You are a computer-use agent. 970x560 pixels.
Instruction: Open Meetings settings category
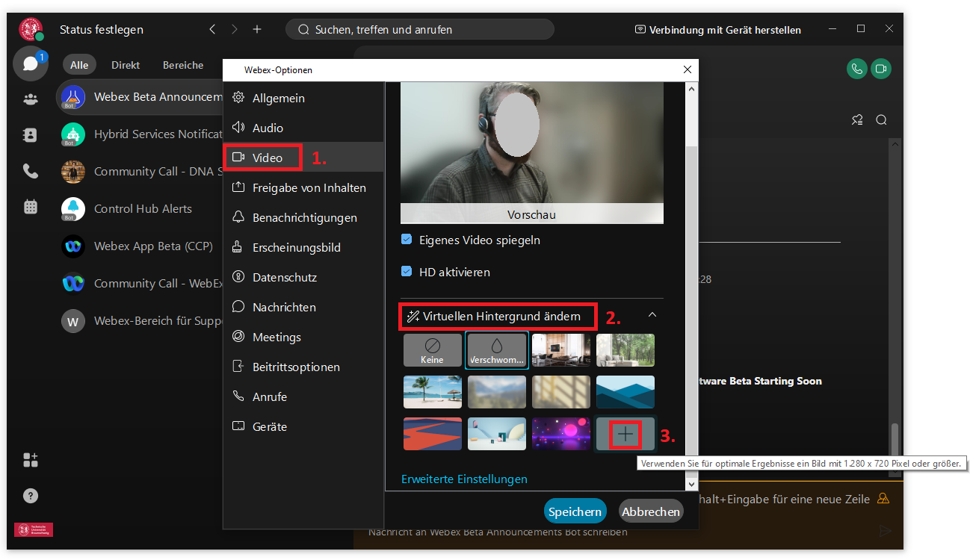[303, 337]
